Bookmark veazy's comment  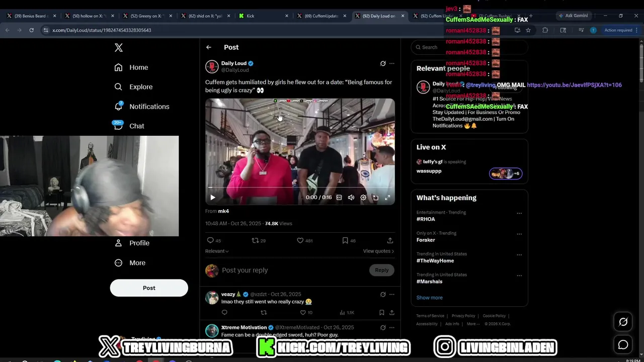[x=382, y=313]
